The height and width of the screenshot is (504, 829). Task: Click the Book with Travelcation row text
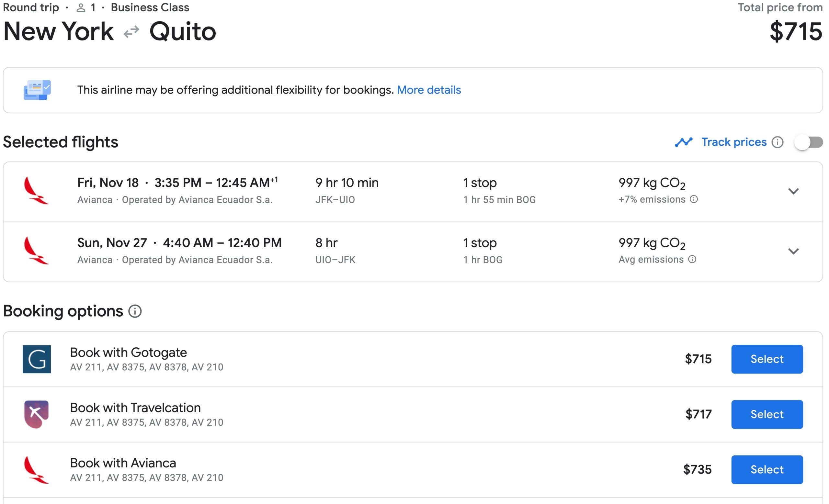coord(135,408)
